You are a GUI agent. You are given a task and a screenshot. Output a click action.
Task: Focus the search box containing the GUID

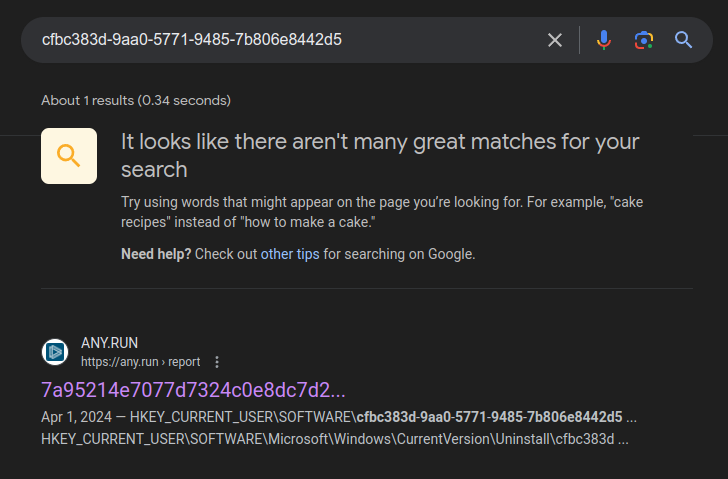(280, 40)
